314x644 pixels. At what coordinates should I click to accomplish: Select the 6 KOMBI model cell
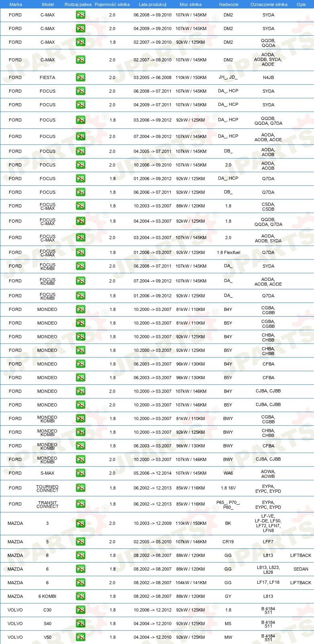(47, 596)
